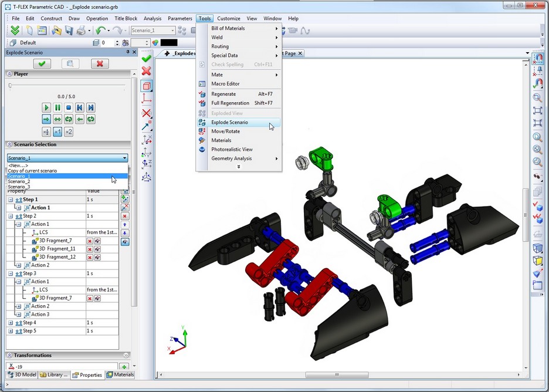Screen dimensions: 549x392
Task: Toggle the x2 playback speed button
Action: pos(69,131)
